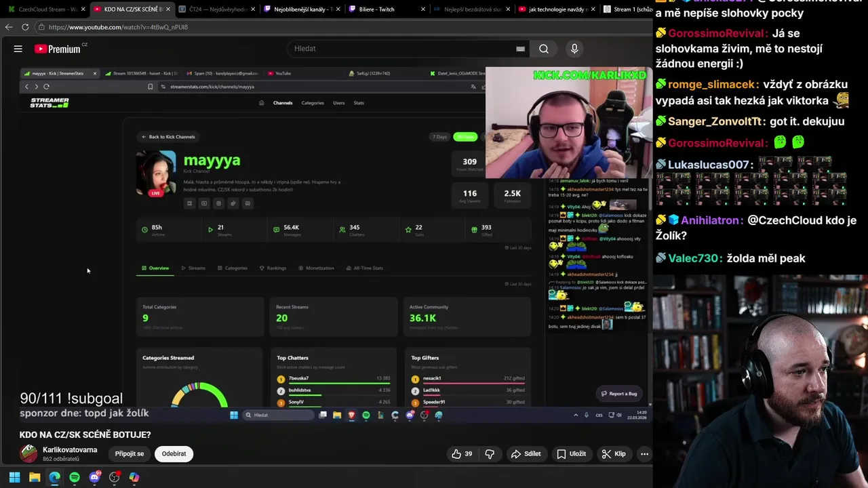Subscribe with the Odebírat button
This screenshot has height=488, width=868.
(174, 454)
